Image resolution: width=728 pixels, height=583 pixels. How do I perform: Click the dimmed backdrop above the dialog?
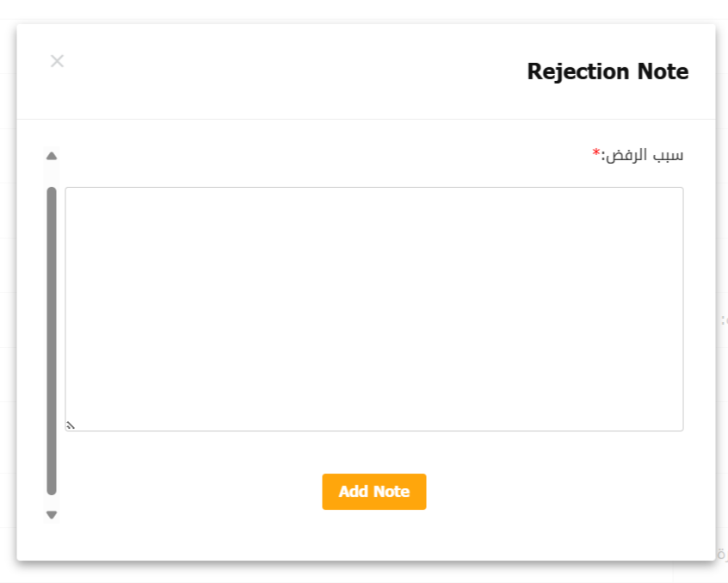pos(366,10)
